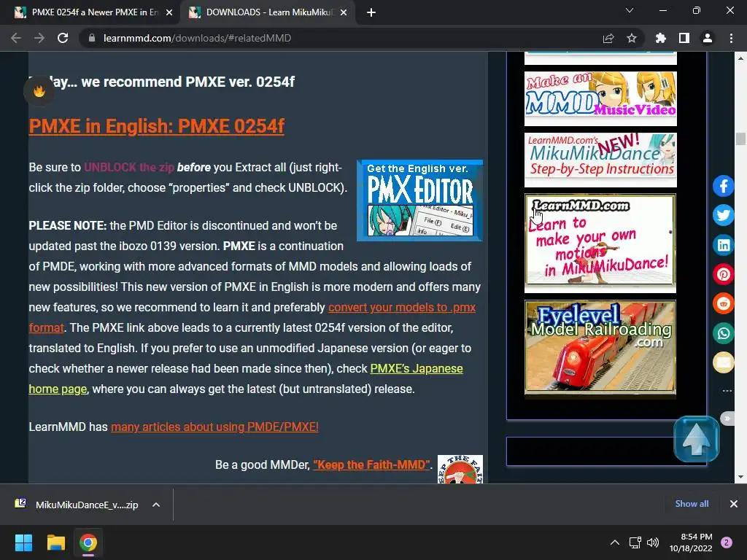Open many articles about using PMDE/PMXE link
The image size is (747, 560).
pos(215,427)
